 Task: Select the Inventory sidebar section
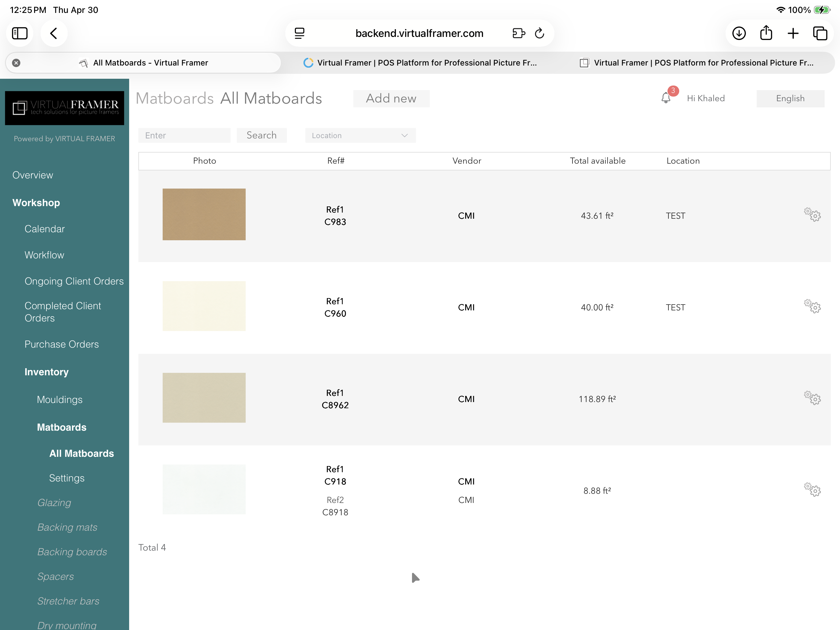46,372
